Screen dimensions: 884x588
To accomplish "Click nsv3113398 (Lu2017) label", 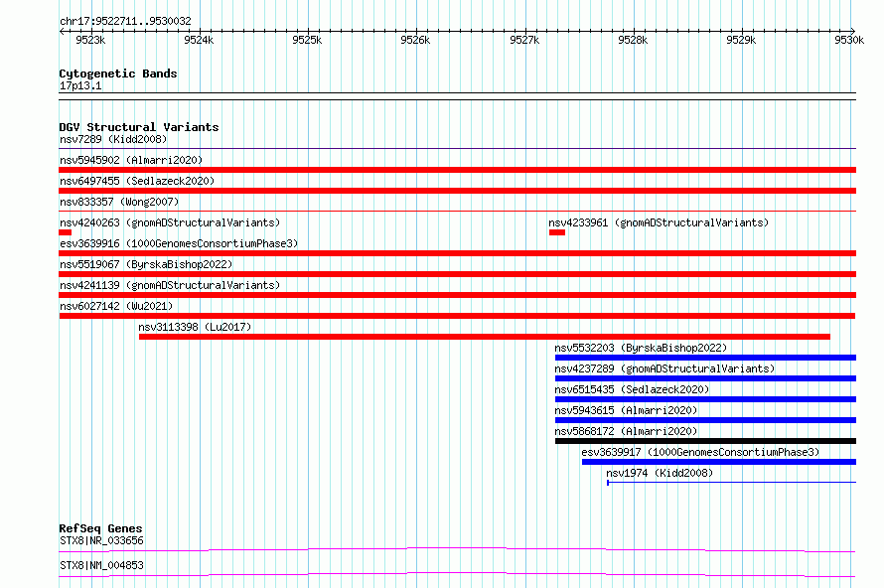I will [195, 327].
